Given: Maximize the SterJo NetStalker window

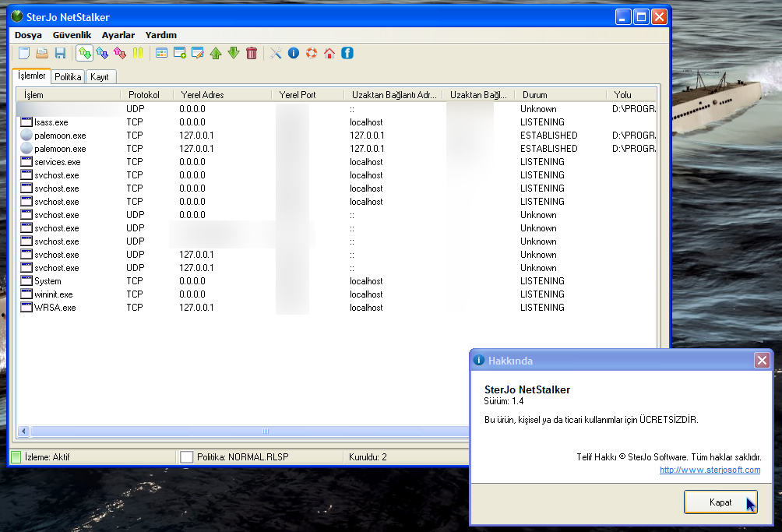Looking at the screenshot, I should [641, 17].
